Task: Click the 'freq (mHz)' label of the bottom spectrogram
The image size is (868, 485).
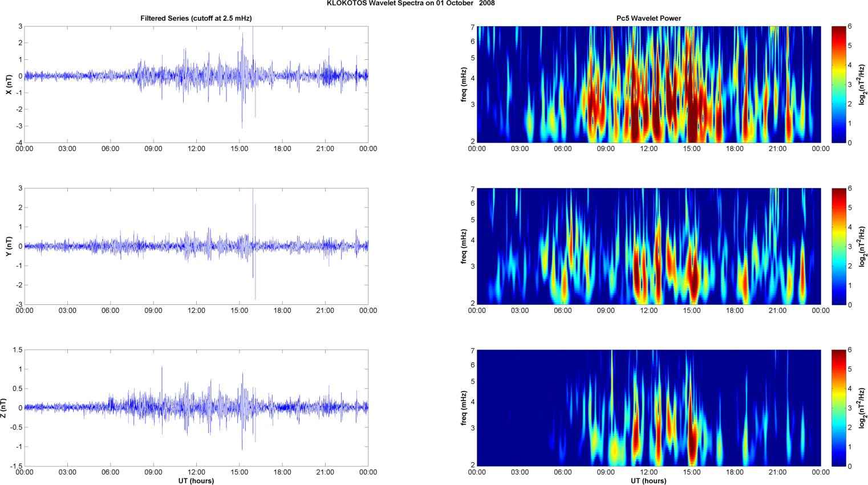Action: 464,408
